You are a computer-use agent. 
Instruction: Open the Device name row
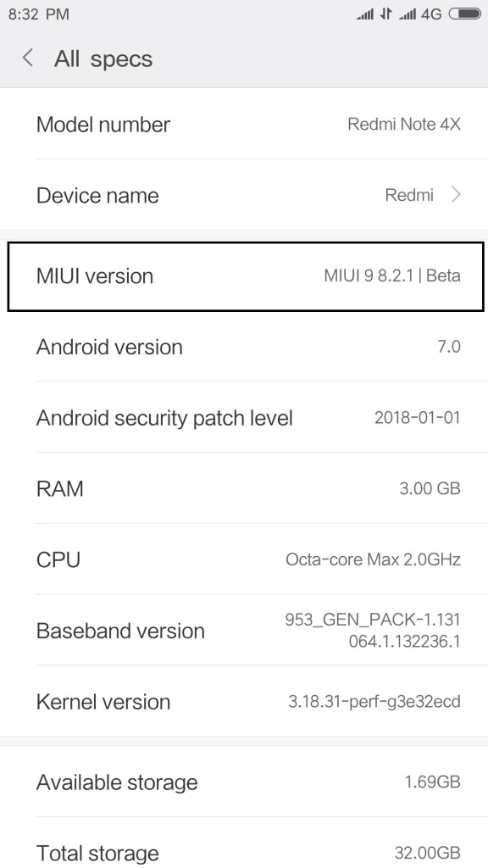244,195
